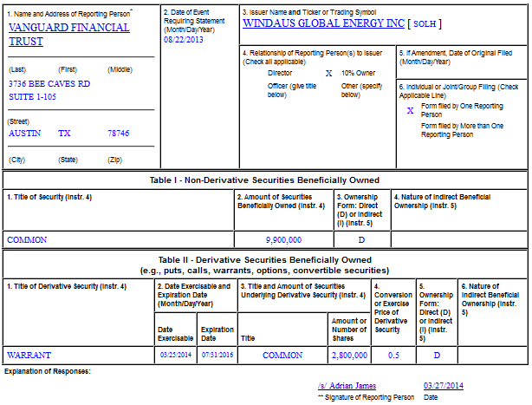
Task: Select the expiration date 07/31/2016
Action: 217,355
